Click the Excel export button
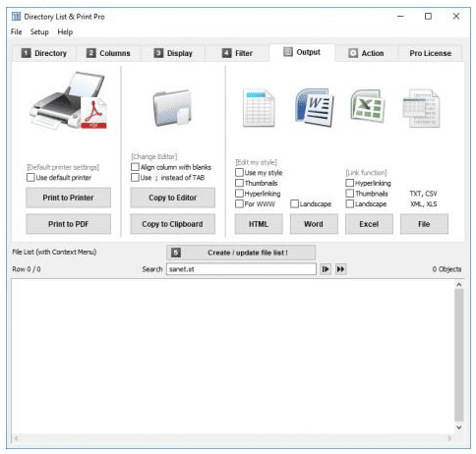 369,224
